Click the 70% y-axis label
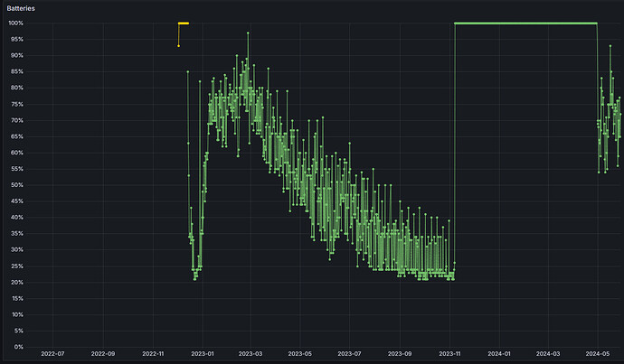This screenshot has height=364, width=624. click(x=17, y=120)
